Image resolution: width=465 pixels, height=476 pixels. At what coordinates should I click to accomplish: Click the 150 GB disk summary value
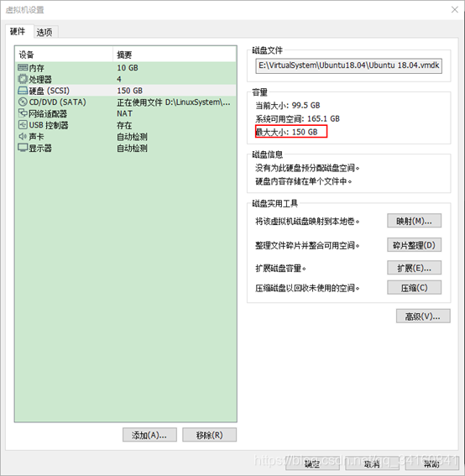pyautogui.click(x=130, y=91)
